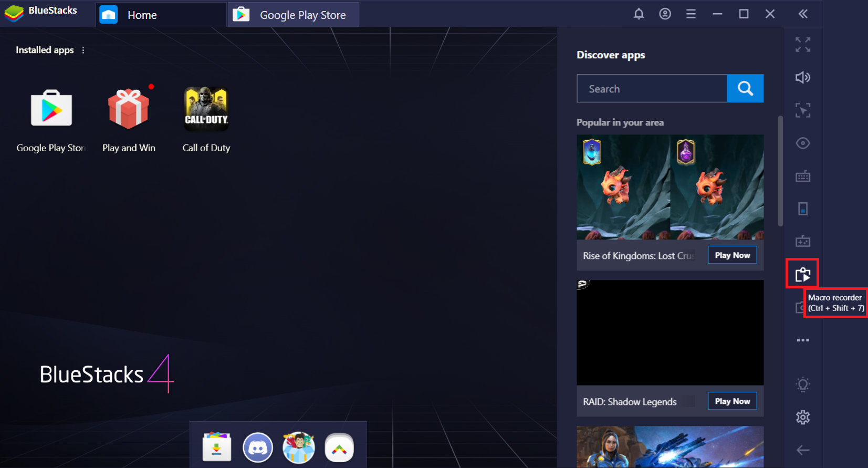The width and height of the screenshot is (868, 468).
Task: Click Play Now for Rise of Kingdoms
Action: point(733,255)
